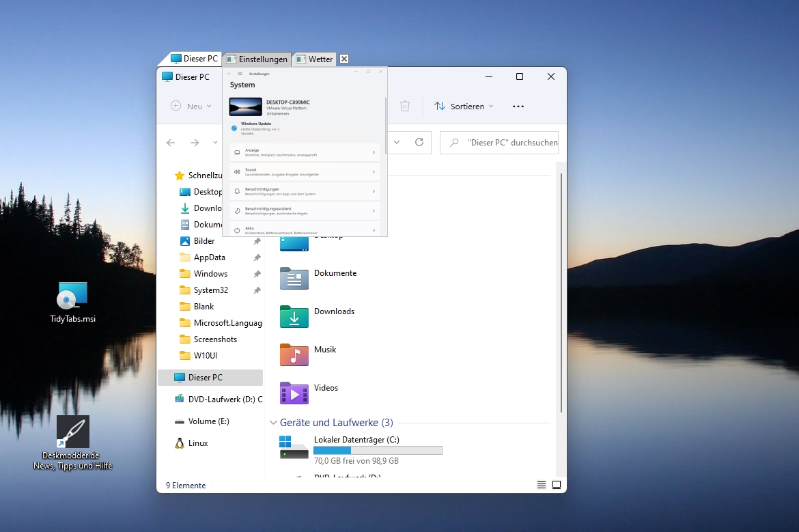Select Dieser PC in the navigation pane
799x532 pixels.
point(210,378)
